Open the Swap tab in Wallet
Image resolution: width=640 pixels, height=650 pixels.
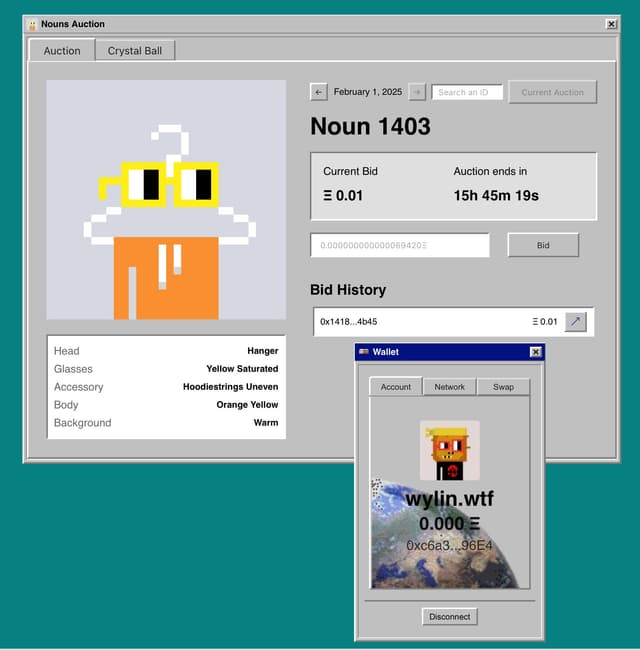503,387
